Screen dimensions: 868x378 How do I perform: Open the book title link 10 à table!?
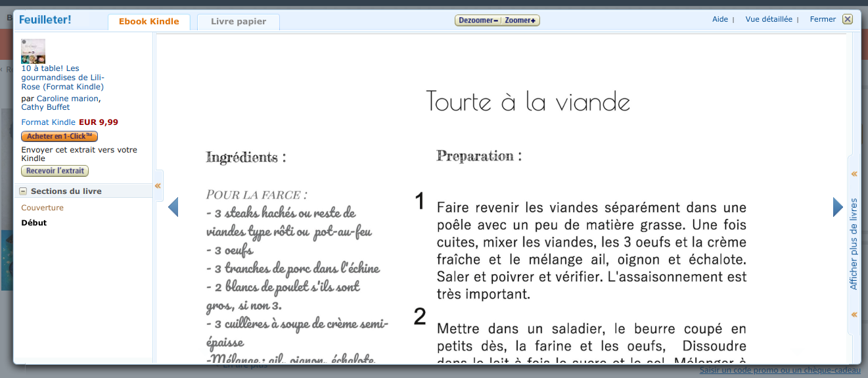click(63, 78)
